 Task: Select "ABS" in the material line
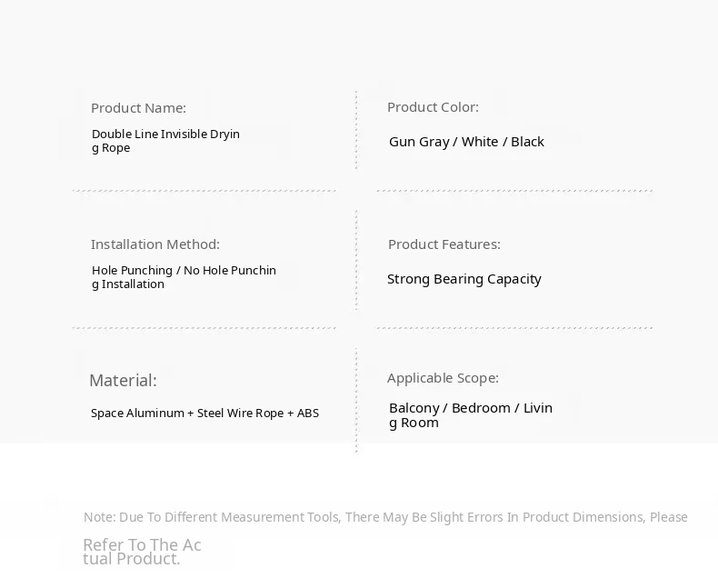point(308,414)
